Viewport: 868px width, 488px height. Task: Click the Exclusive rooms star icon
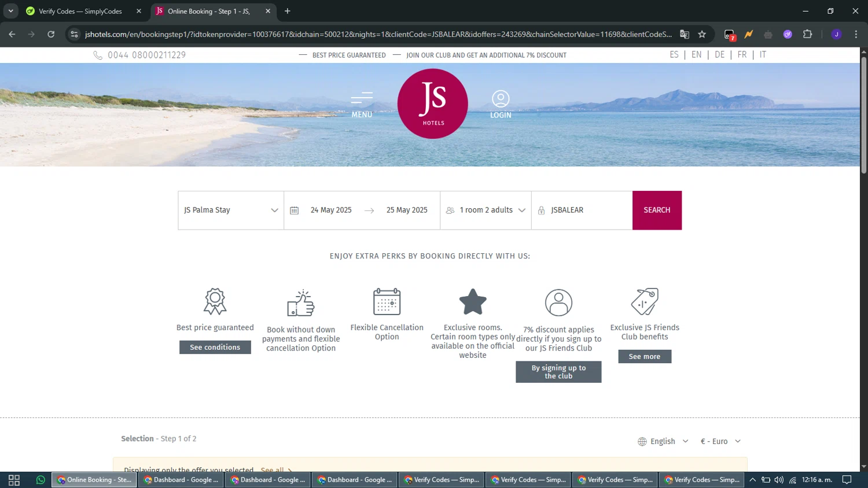pos(473,301)
